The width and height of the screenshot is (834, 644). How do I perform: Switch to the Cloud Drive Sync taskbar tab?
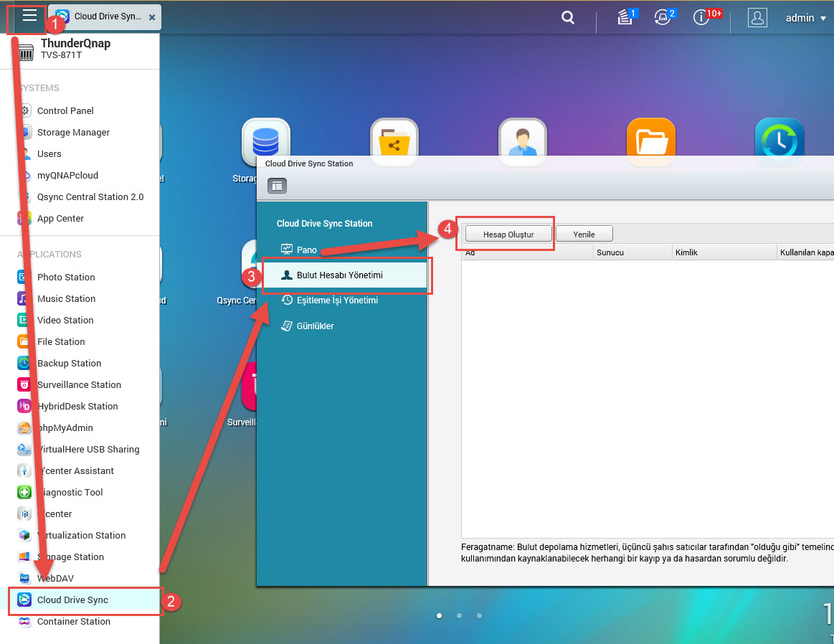(105, 17)
